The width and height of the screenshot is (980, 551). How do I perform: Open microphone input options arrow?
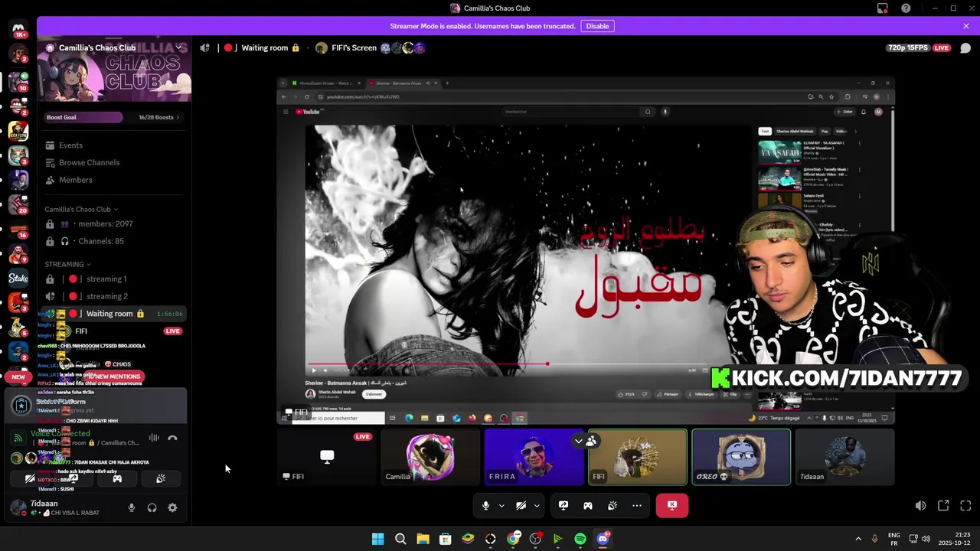click(501, 505)
